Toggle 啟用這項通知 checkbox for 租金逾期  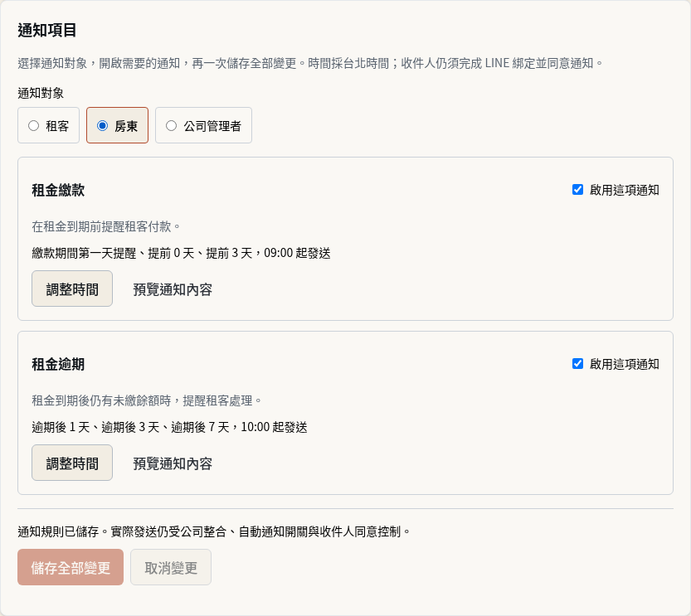click(577, 364)
